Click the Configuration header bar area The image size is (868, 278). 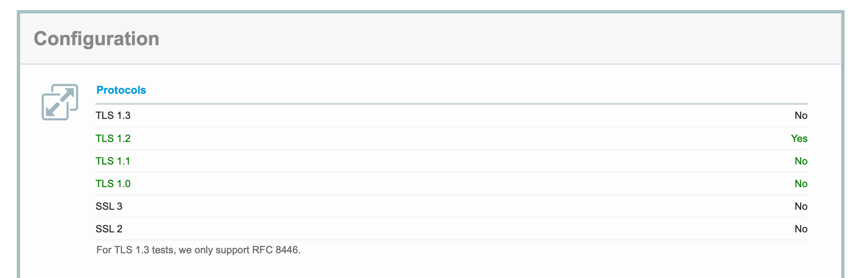[x=431, y=39]
